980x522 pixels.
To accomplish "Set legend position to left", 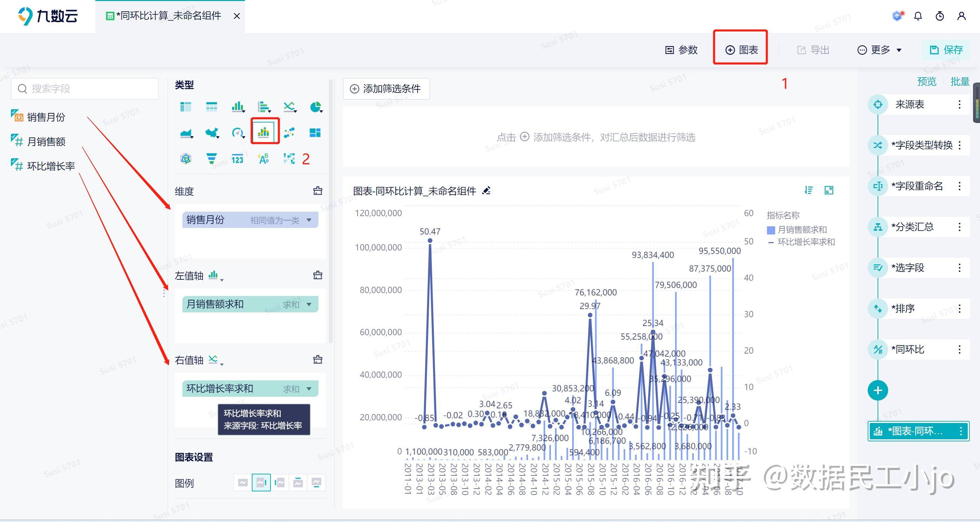I will (280, 483).
